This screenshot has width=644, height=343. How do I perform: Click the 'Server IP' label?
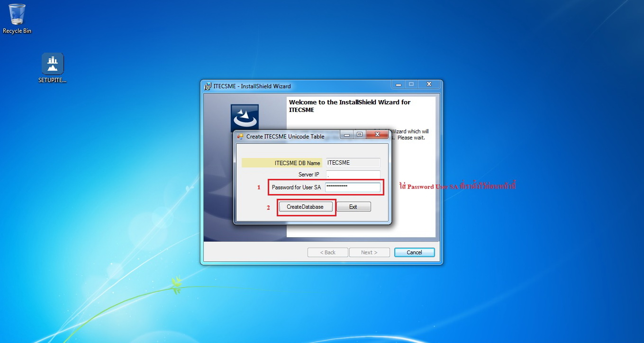coord(309,175)
